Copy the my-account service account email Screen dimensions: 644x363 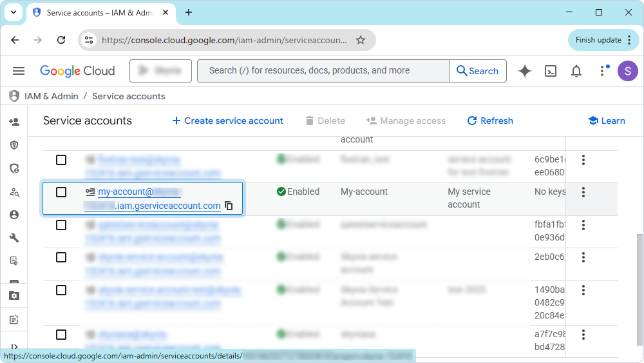tap(229, 206)
